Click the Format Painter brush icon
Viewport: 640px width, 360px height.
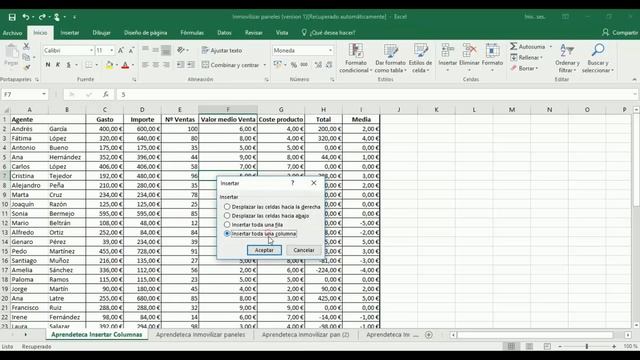[x=27, y=67]
